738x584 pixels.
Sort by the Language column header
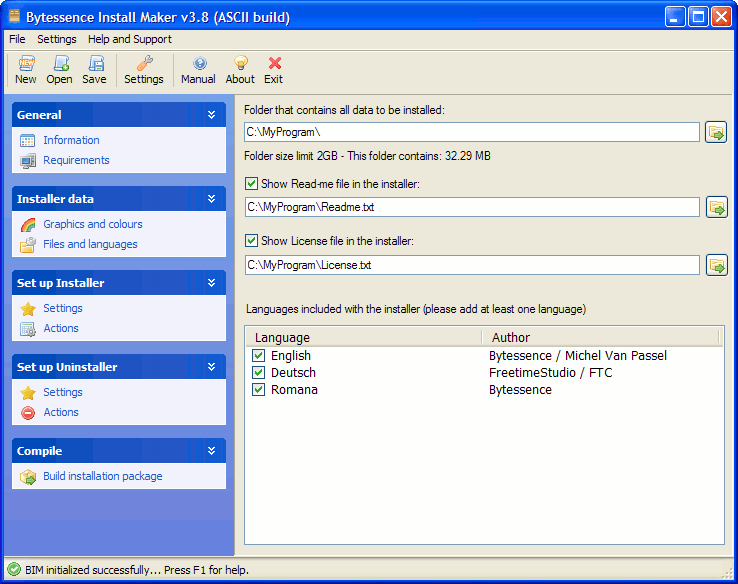click(x=364, y=337)
